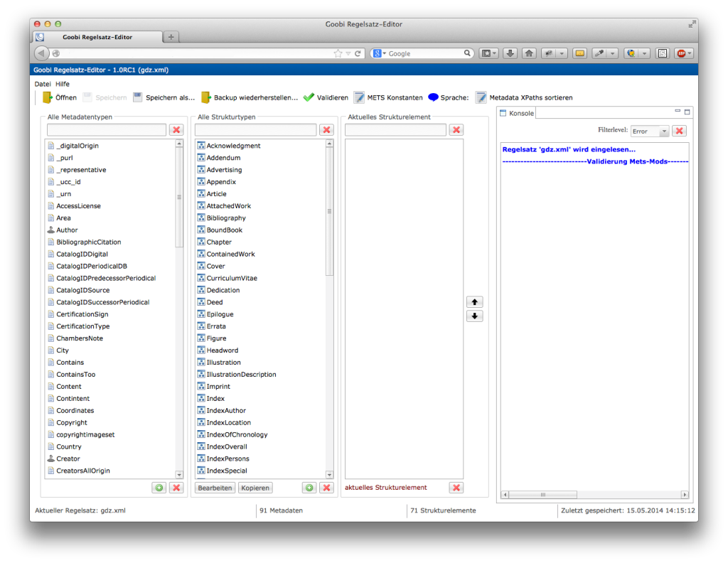
Task: Open search engine dropdown beside Google
Action: coord(385,54)
